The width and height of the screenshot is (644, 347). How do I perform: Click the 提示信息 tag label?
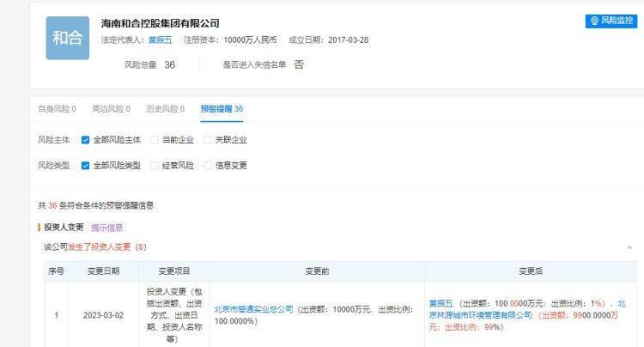tap(107, 228)
